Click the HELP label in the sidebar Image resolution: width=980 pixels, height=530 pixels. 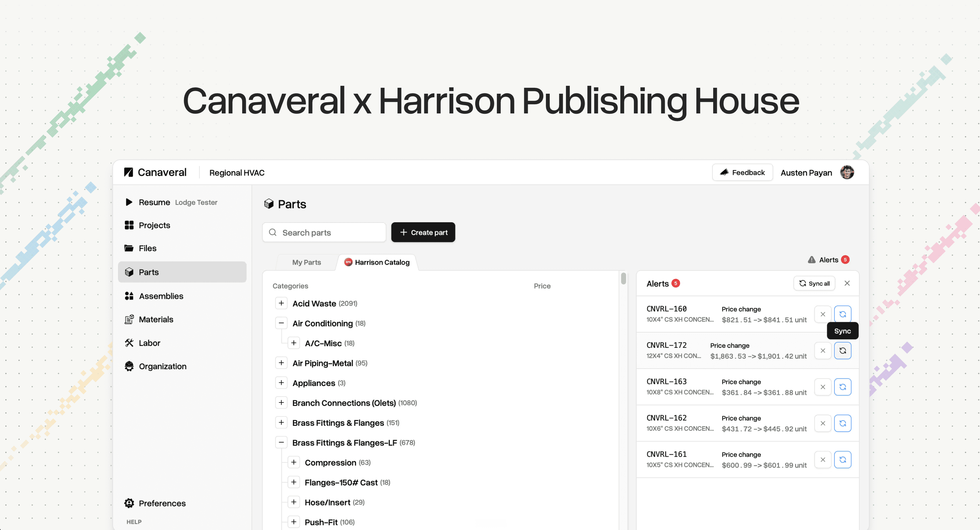point(134,522)
